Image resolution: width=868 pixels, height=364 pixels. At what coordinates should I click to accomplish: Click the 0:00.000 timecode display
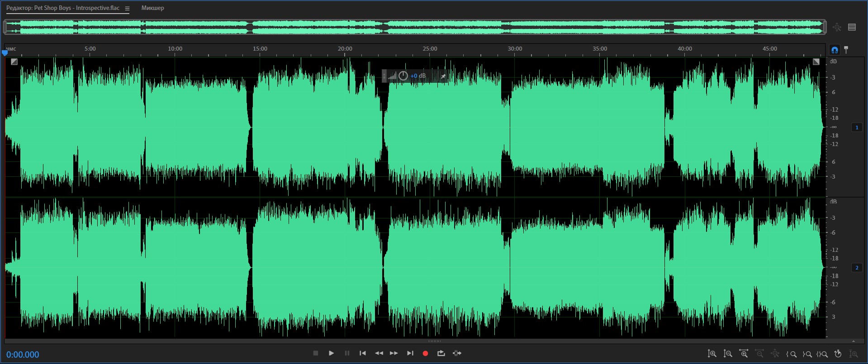coord(23,355)
